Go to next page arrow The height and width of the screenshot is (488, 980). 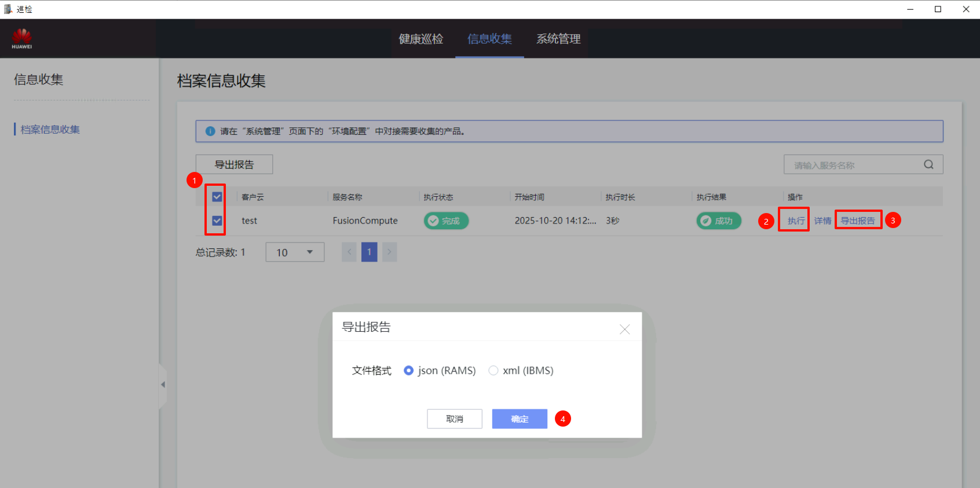pyautogui.click(x=389, y=252)
